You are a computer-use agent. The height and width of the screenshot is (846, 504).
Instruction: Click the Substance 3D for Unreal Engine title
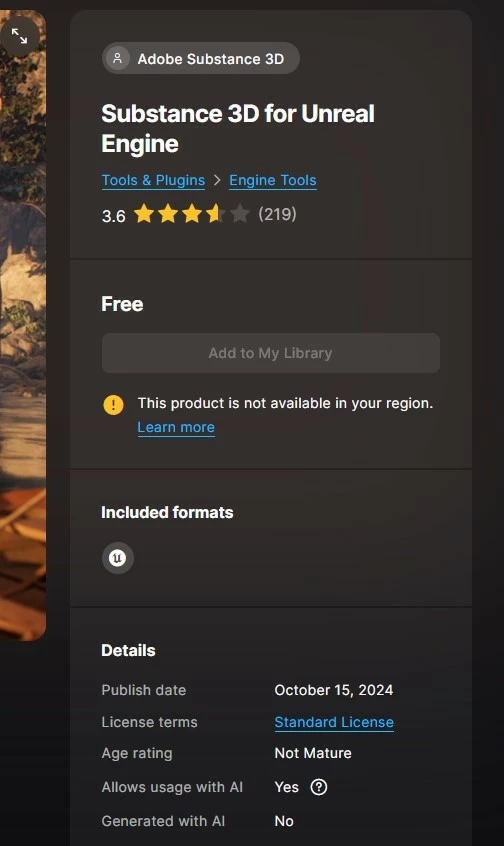pos(238,128)
